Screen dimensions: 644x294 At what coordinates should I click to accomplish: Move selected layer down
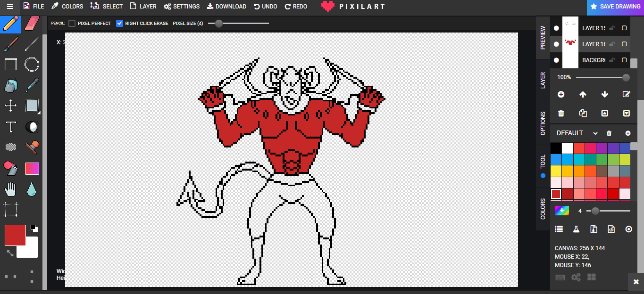point(605,94)
